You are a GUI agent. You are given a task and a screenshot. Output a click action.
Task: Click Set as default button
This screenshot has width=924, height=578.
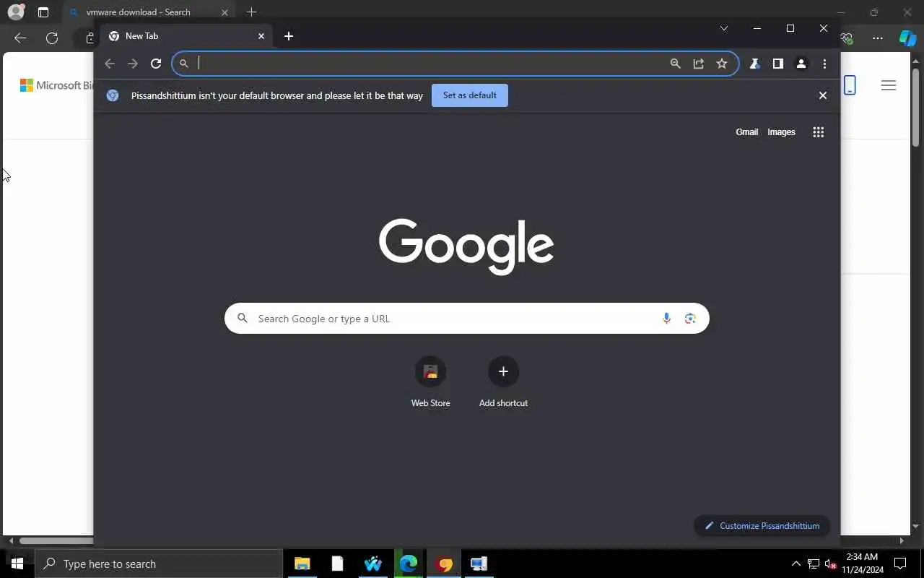click(470, 95)
